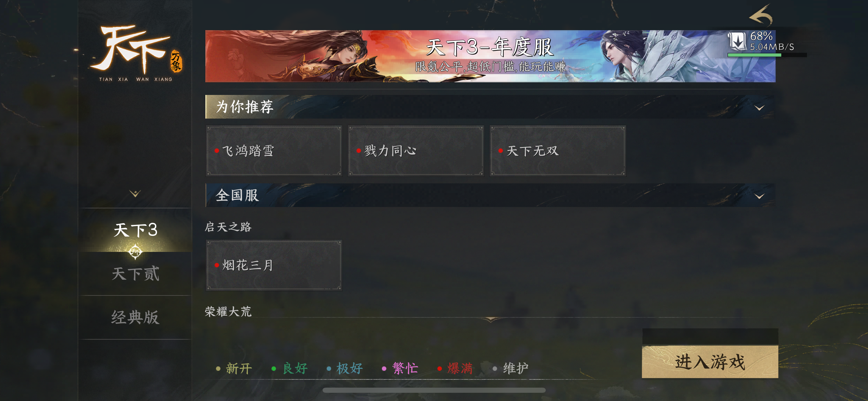This screenshot has width=868, height=401.
Task: Expand the sidebar chevron above 天下3
Action: coord(135,194)
